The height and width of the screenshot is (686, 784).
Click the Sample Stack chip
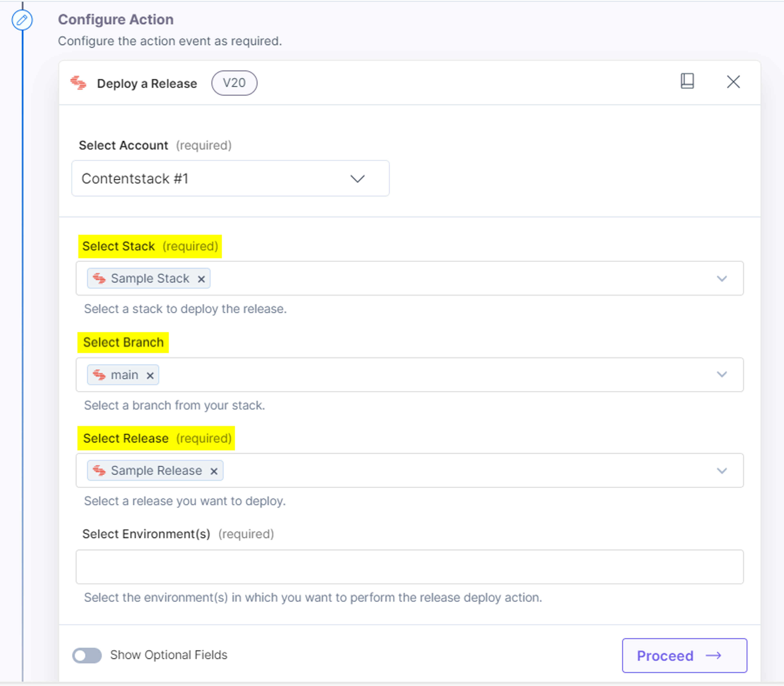coord(149,278)
